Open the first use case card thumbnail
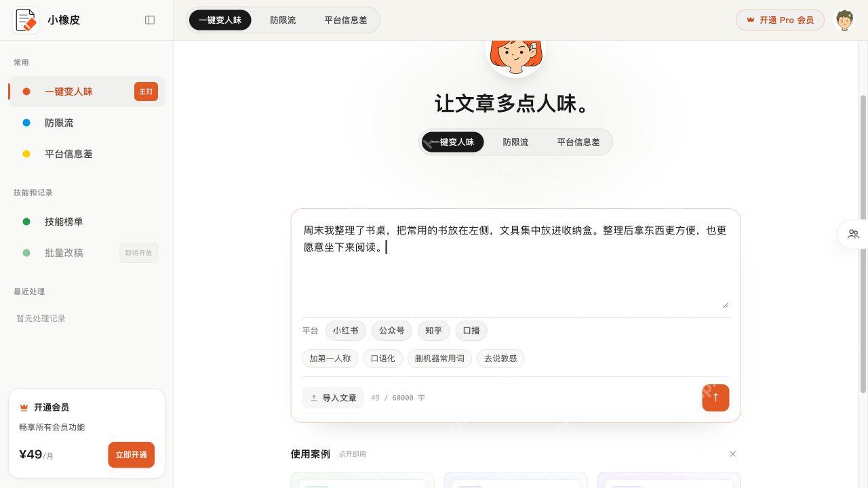 coord(362,481)
